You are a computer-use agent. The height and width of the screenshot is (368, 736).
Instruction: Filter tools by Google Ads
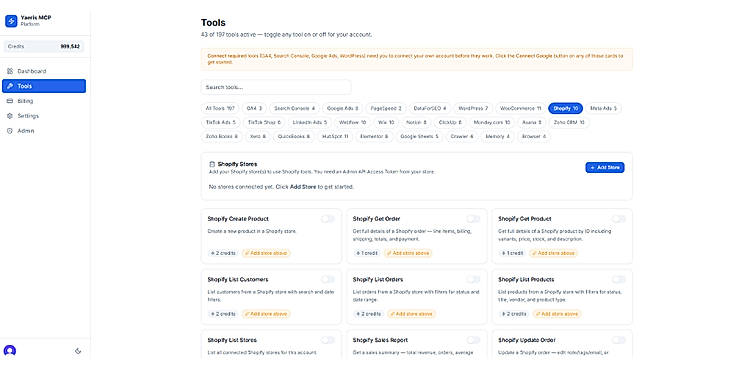coord(343,108)
